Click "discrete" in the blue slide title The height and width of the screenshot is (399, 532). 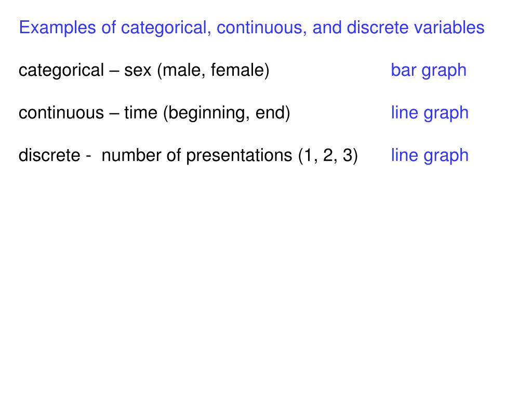[x=377, y=27]
